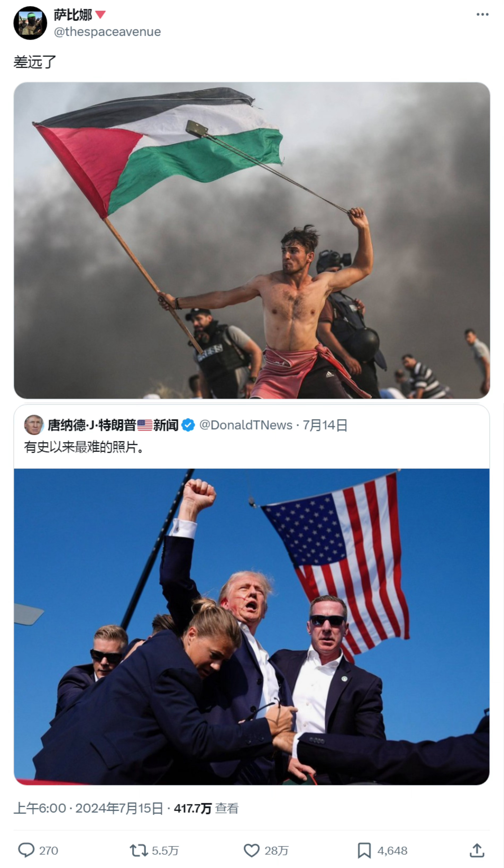The width and height of the screenshot is (504, 868).
Task: Click the blue verified badge icon
Action: click(x=188, y=425)
